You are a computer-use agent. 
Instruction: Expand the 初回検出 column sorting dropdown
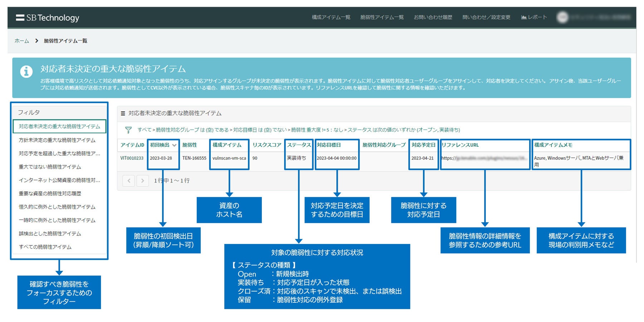point(175,146)
